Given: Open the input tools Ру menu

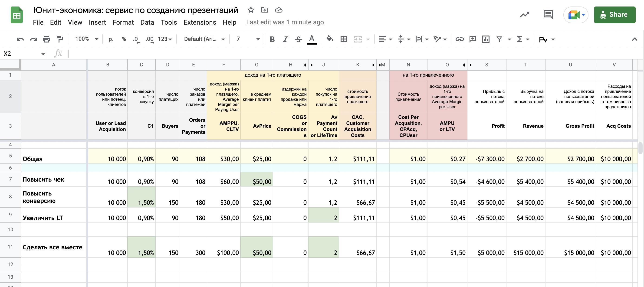Looking at the screenshot, I should tap(547, 39).
